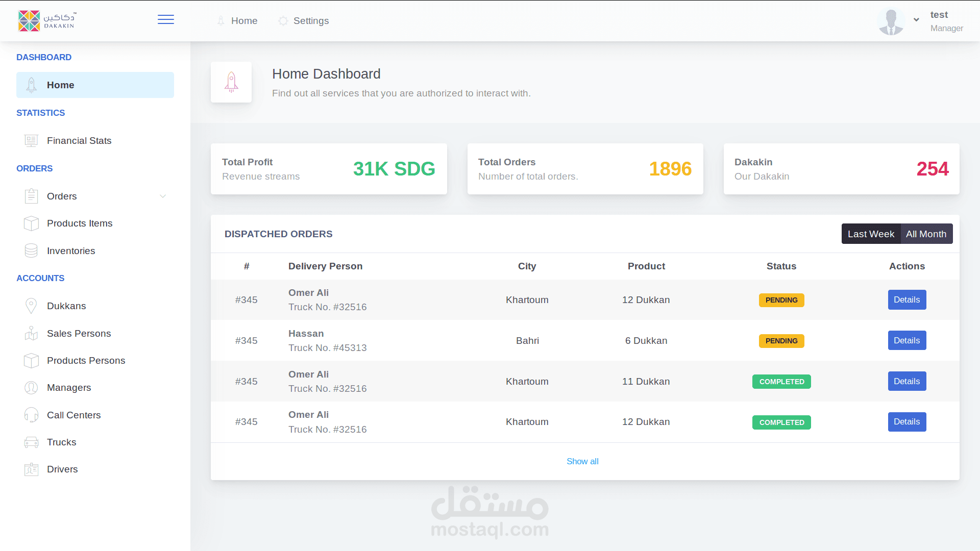Open Products Persons in sidebar
Image resolution: width=980 pixels, height=551 pixels.
(86, 361)
